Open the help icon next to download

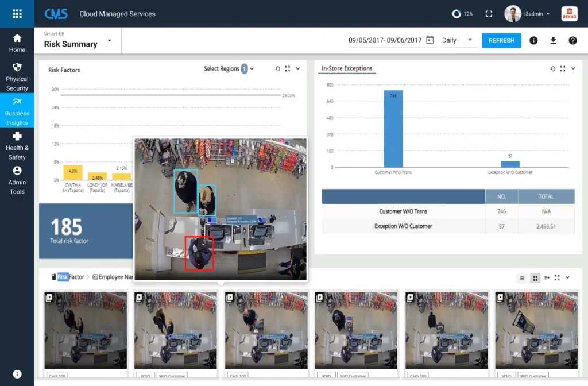tap(572, 40)
